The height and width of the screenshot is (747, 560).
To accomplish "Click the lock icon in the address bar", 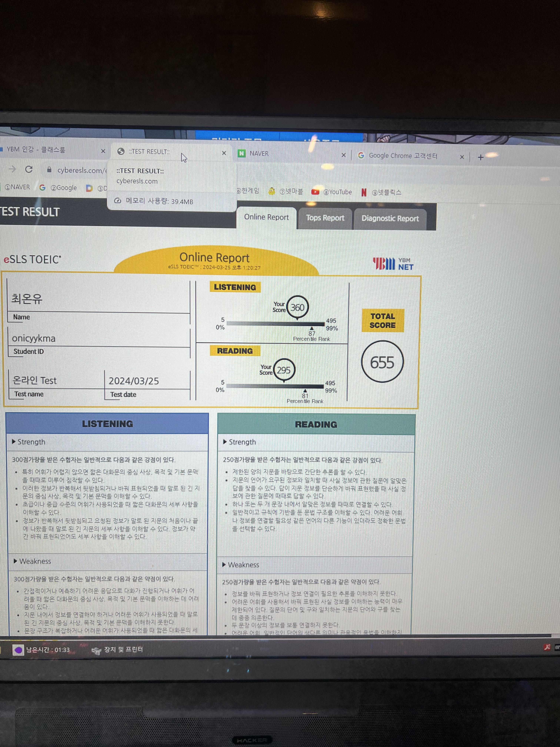I will point(49,170).
